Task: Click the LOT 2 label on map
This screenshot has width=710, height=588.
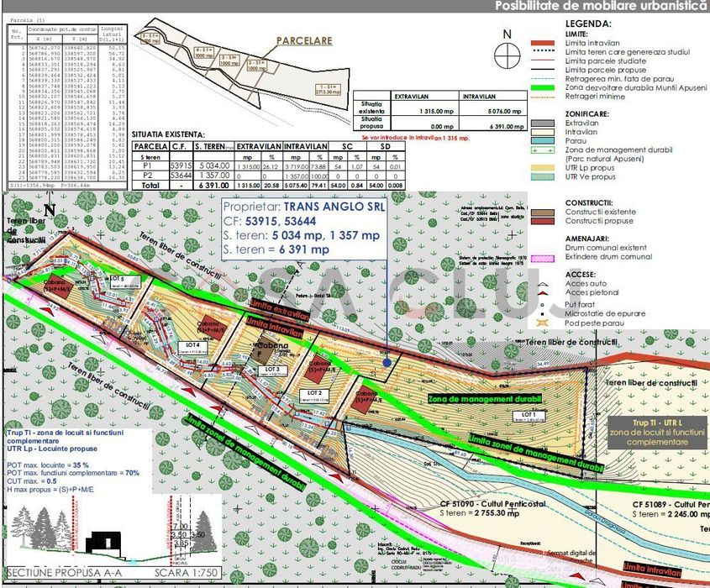Action: 314,393
